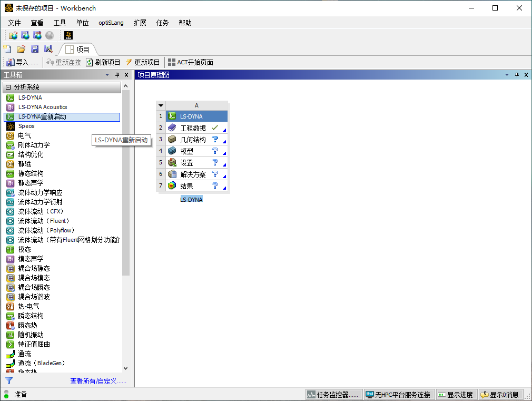Screen dimensions: 532x401
Task: Toggle 显示0消息 in status bar
Action: click(x=500, y=395)
